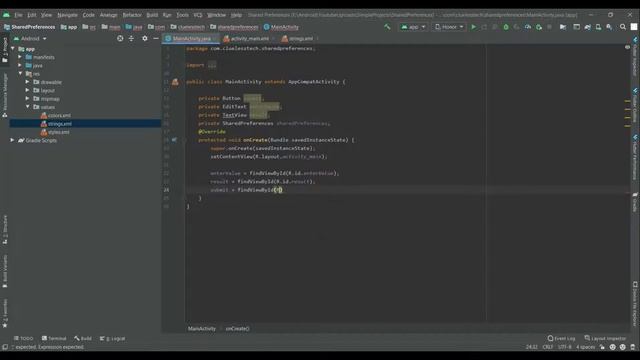Screen dimensions: 640x360
Task: Expand the layout folder
Action: point(27,90)
